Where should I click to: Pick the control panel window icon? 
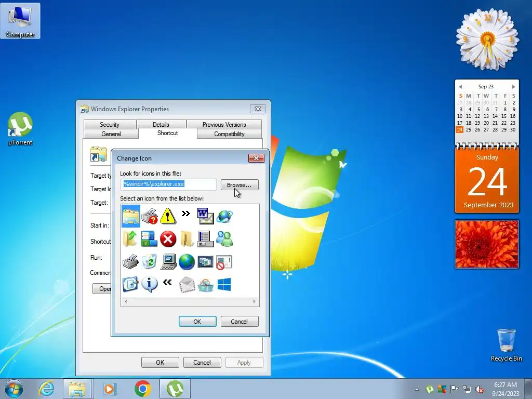point(149,239)
